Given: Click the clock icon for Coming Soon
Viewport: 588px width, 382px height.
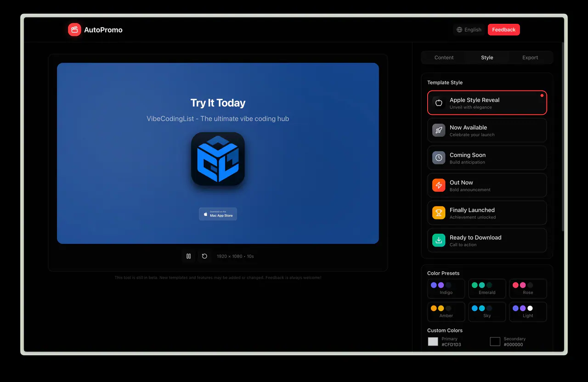Looking at the screenshot, I should [439, 158].
